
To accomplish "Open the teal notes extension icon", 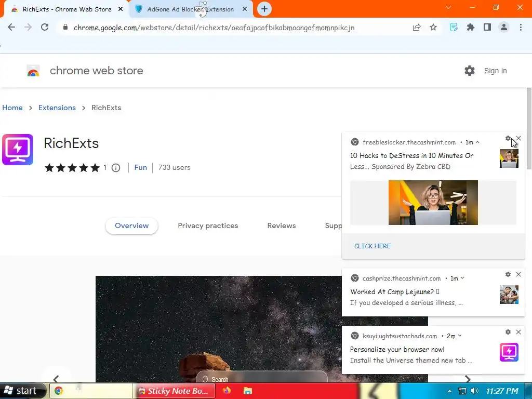I will (x=454, y=28).
